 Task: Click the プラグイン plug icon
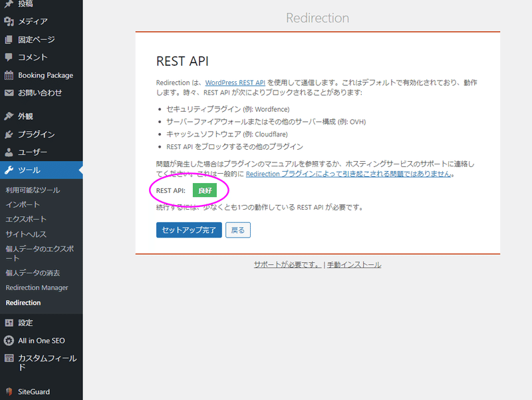coord(9,134)
